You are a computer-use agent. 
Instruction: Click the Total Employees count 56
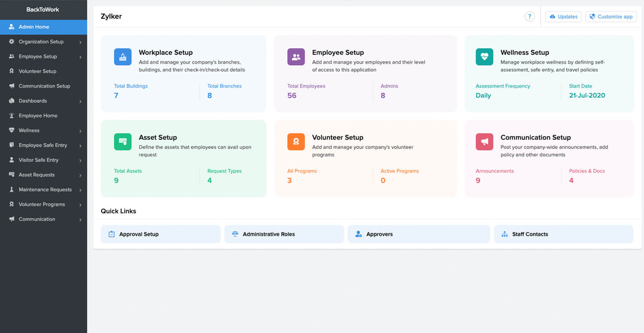click(x=292, y=96)
